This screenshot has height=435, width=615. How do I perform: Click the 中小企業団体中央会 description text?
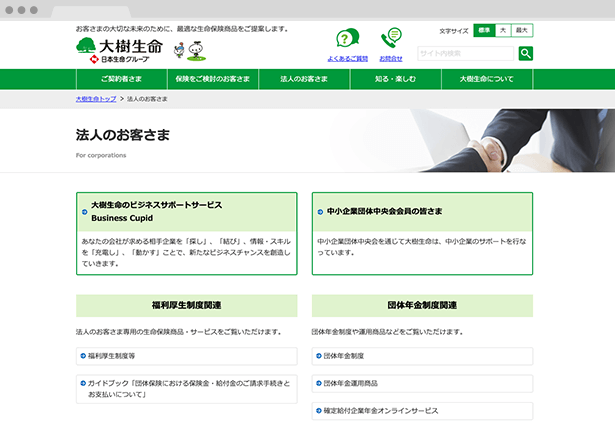click(422, 247)
